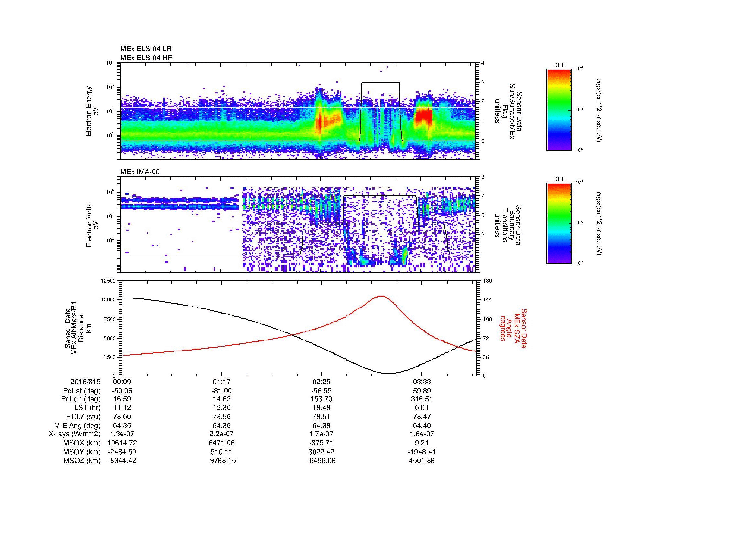The height and width of the screenshot is (534, 756).
Task: Click the '02:25' time tick label
Action: click(x=321, y=382)
